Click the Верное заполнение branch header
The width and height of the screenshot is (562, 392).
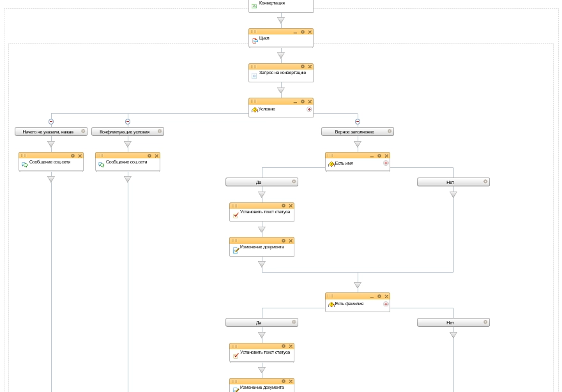pyautogui.click(x=354, y=132)
